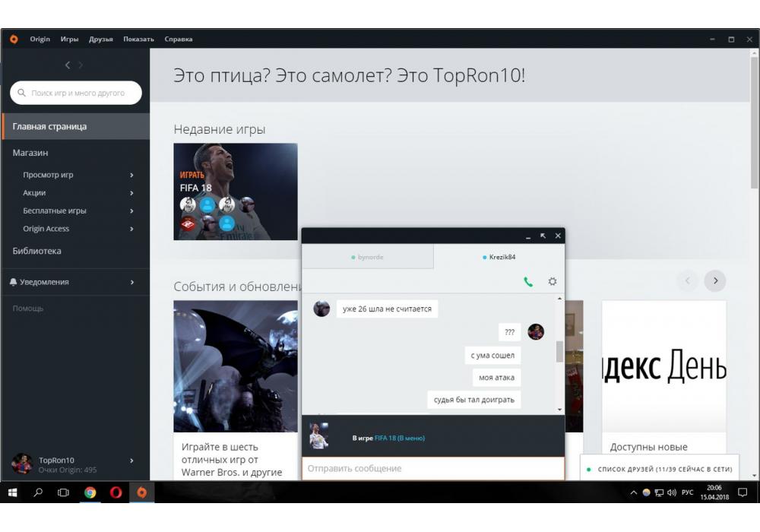Screen dimensions: 760x532
Task: Click first friend avatar on FIFA 18 tile
Action: 188,204
